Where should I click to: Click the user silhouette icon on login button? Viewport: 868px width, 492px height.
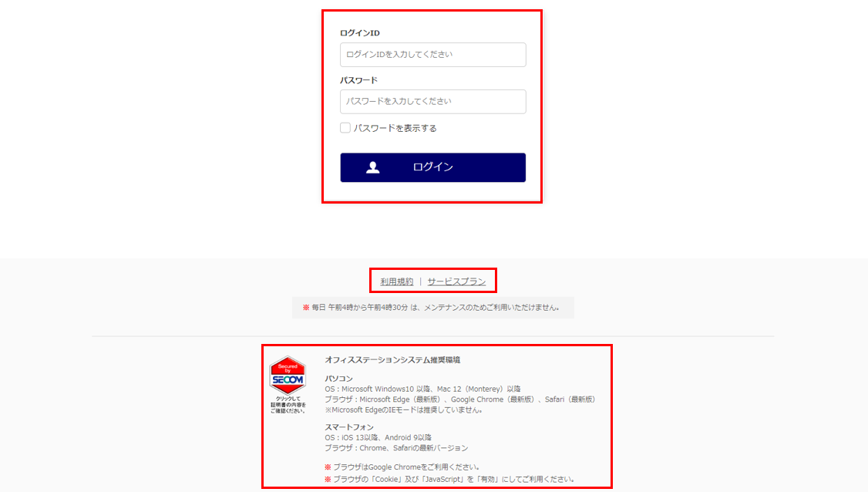click(372, 167)
